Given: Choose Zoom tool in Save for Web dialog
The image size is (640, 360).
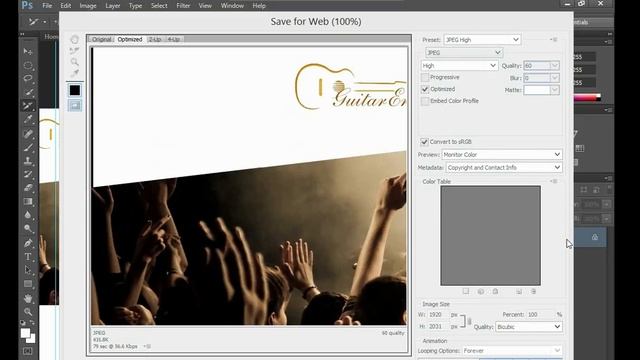Looking at the screenshot, I should [x=74, y=62].
